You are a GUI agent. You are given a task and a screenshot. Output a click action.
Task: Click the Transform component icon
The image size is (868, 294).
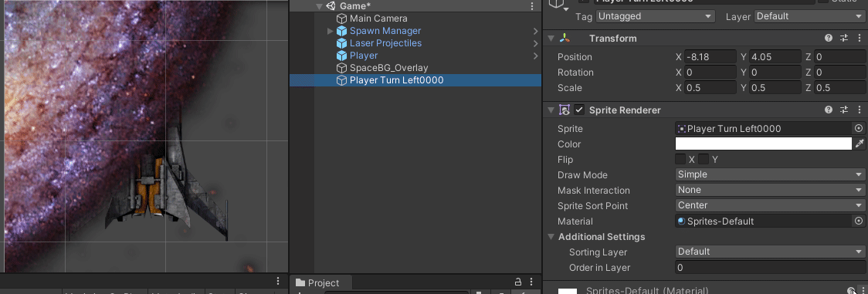coord(564,38)
